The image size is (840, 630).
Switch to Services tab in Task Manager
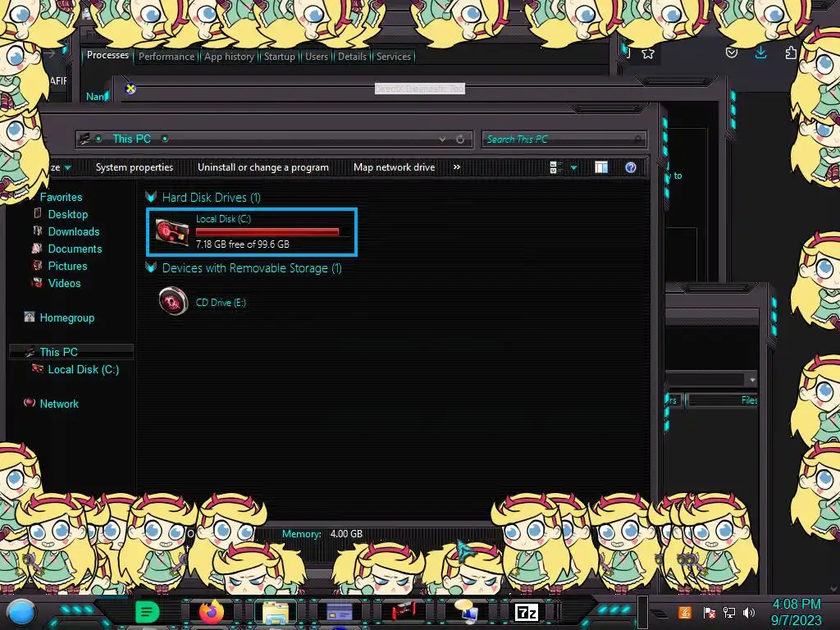393,57
